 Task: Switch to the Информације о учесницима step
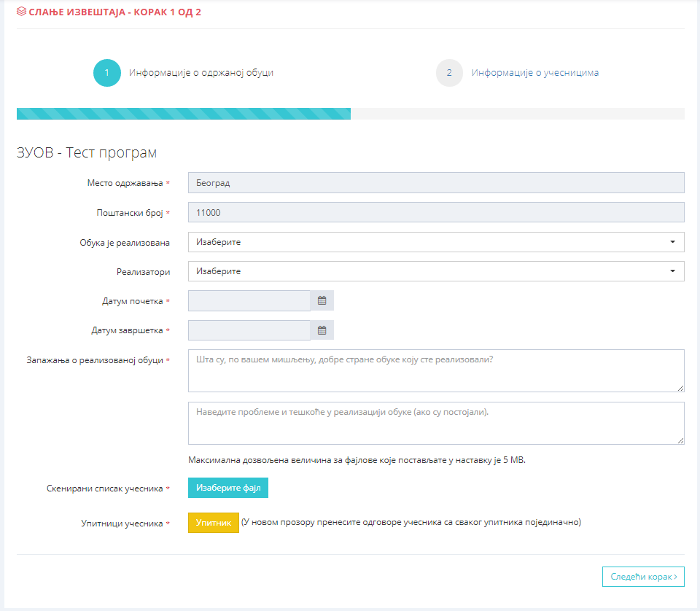coord(534,73)
